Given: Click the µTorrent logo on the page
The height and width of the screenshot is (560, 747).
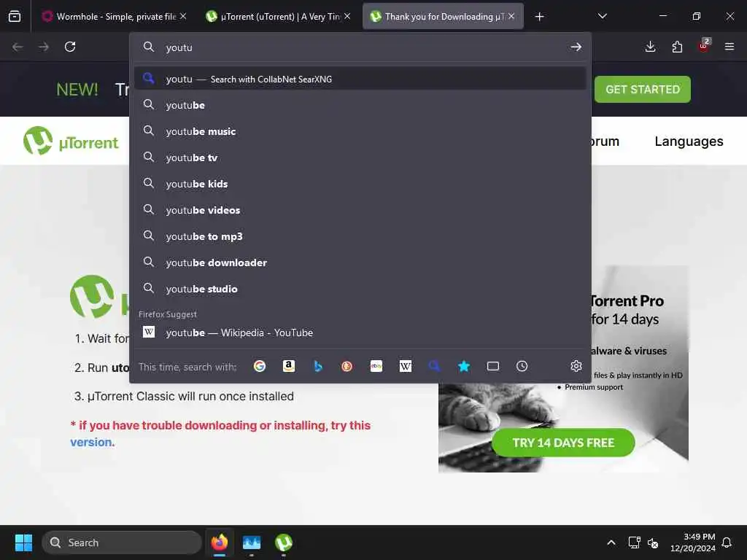Looking at the screenshot, I should click(71, 141).
